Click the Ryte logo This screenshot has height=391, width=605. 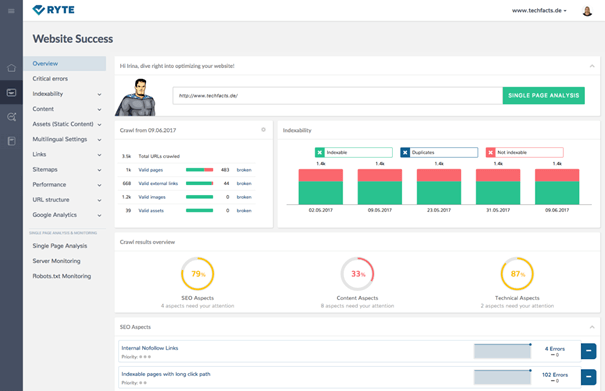click(x=54, y=10)
